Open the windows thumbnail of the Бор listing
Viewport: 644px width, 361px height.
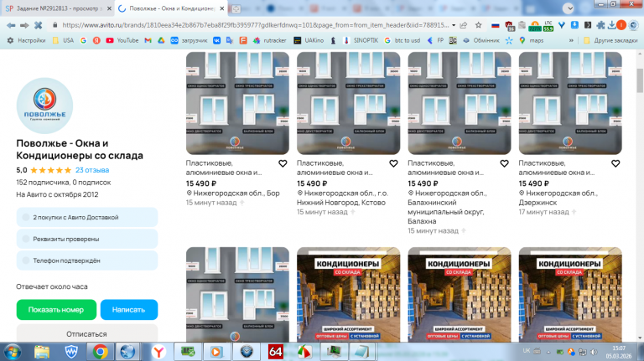[x=237, y=103]
